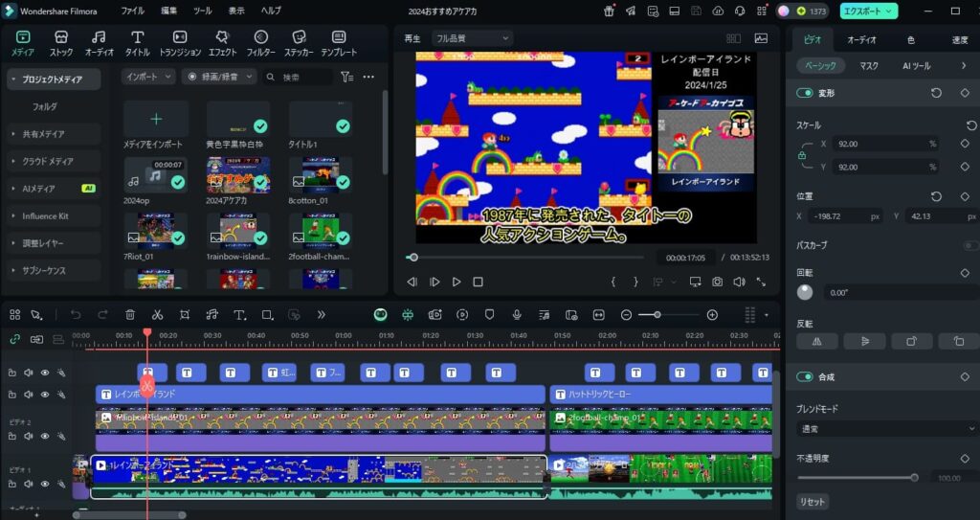
Task: Take a snapshot with the camera icon
Action: (x=718, y=283)
